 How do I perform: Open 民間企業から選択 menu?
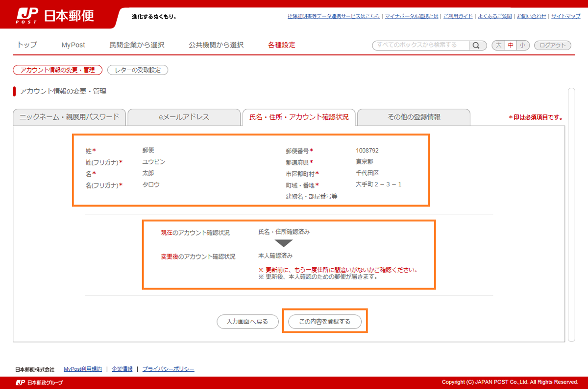point(137,45)
